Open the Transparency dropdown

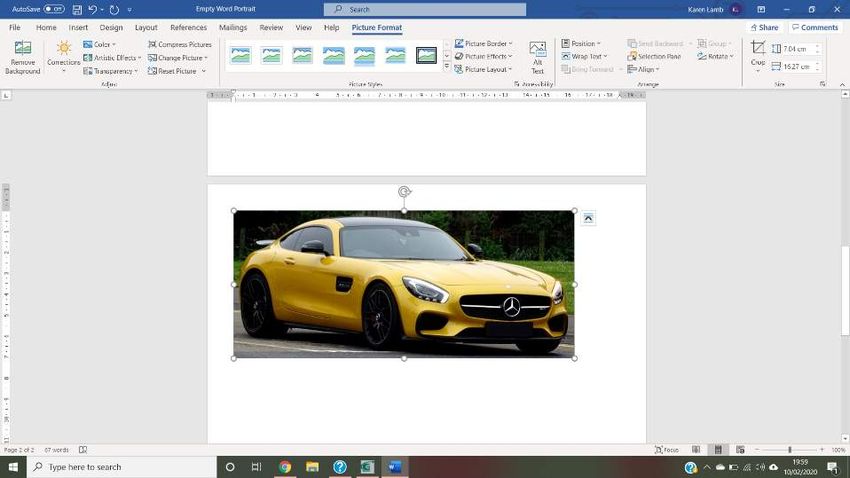click(111, 71)
